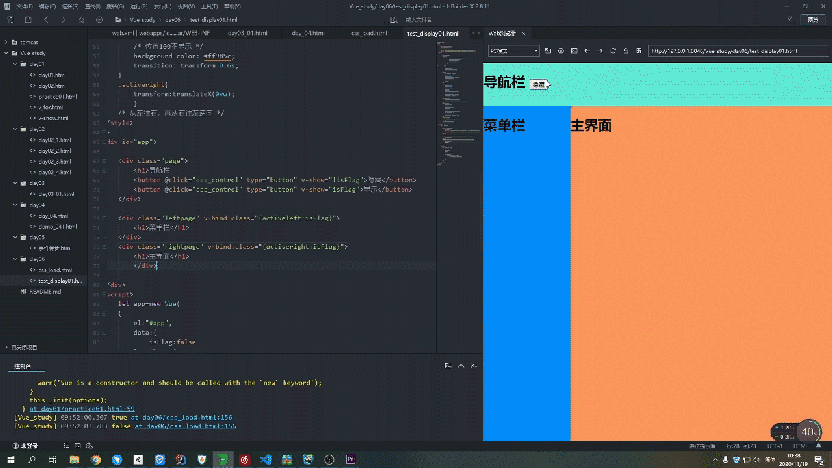832x468 pixels.
Task: Collapse the day05 folder
Action: click(x=15, y=237)
